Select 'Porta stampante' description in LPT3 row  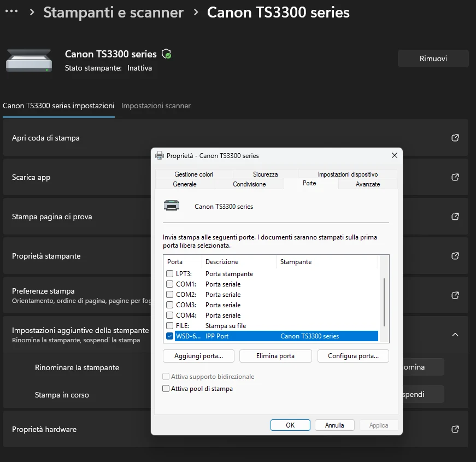point(229,274)
